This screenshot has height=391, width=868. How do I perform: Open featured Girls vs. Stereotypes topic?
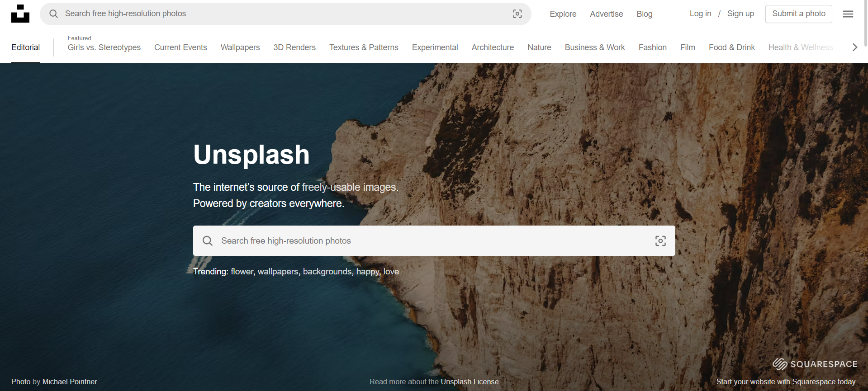(x=104, y=47)
